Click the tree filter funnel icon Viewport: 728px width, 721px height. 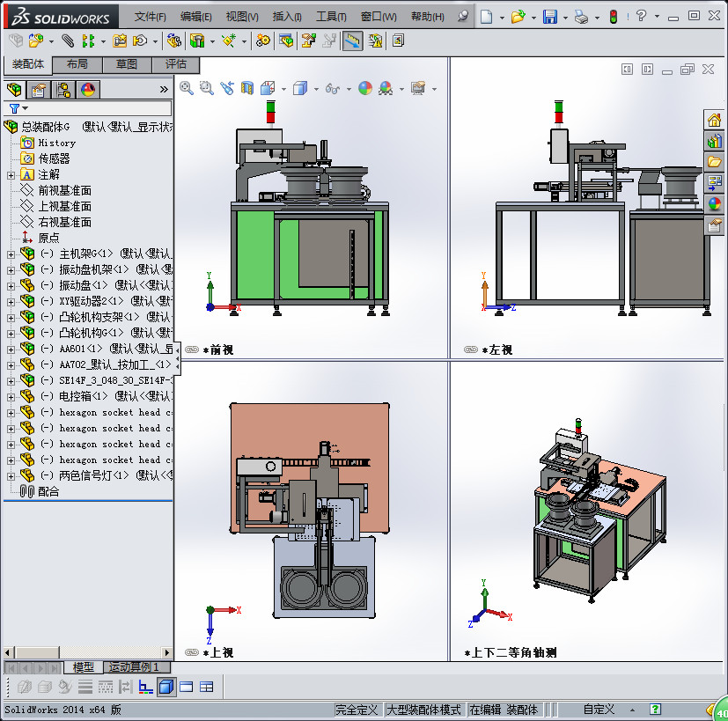pyautogui.click(x=14, y=108)
